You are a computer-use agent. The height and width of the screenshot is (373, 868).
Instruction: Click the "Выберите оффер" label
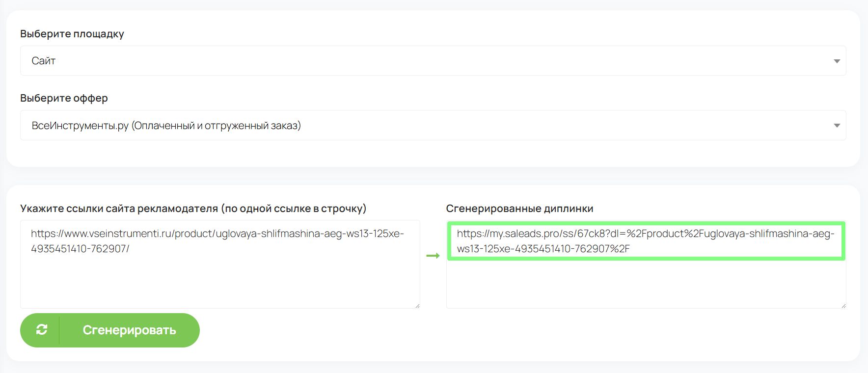tap(64, 98)
